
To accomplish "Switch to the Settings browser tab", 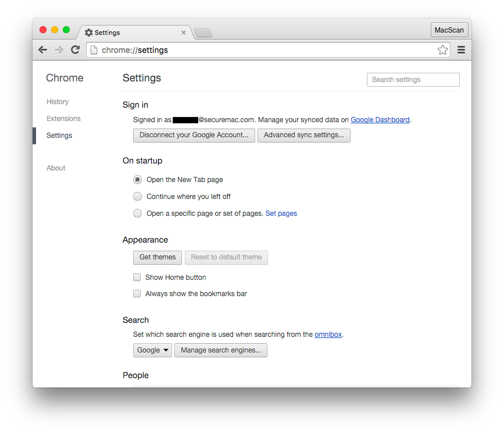I will (x=135, y=33).
